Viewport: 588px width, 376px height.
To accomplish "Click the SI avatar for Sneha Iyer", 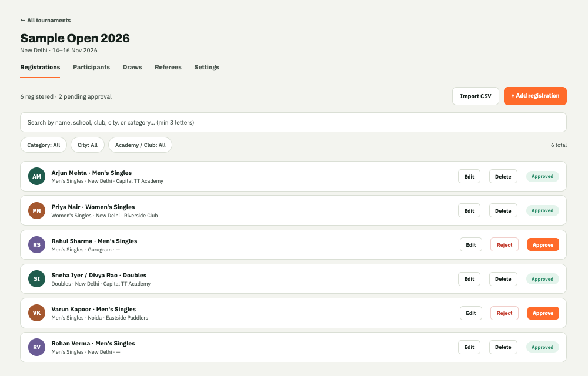I will click(x=36, y=278).
